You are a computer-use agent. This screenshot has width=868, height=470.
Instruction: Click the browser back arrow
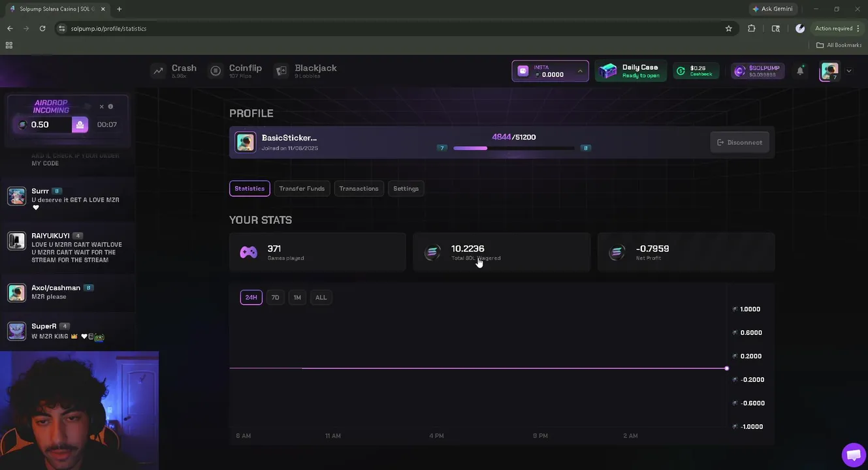coord(10,28)
